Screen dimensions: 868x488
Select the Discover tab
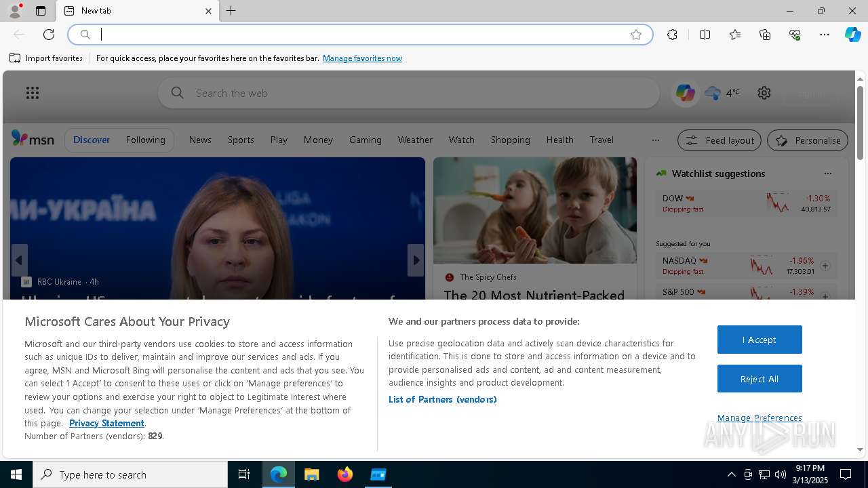pos(92,140)
